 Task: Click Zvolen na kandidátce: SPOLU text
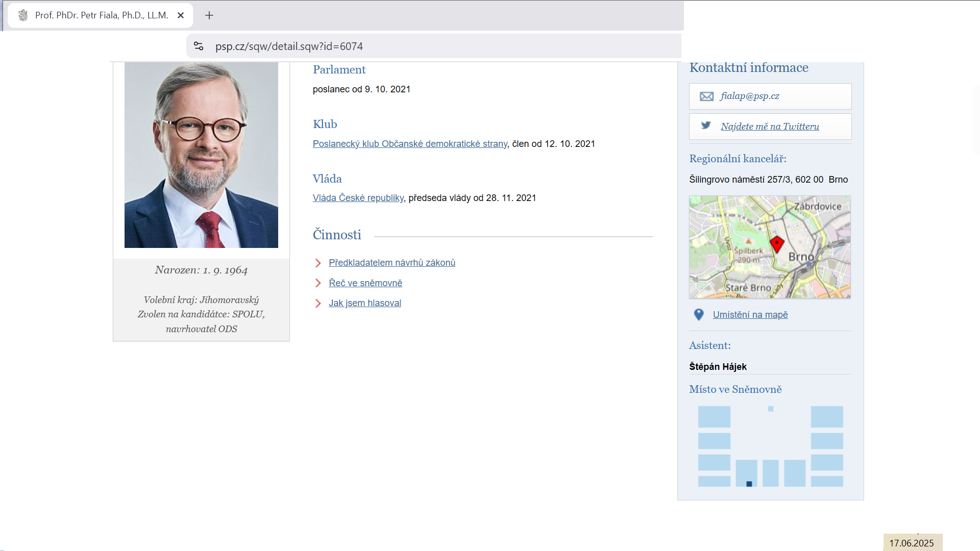pos(201,314)
